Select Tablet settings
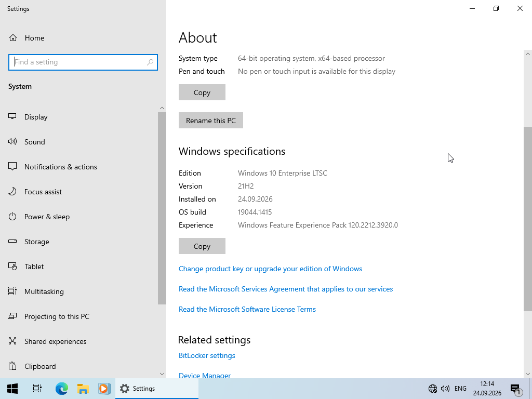Screen dimensions: 532x399 (79, 267)
